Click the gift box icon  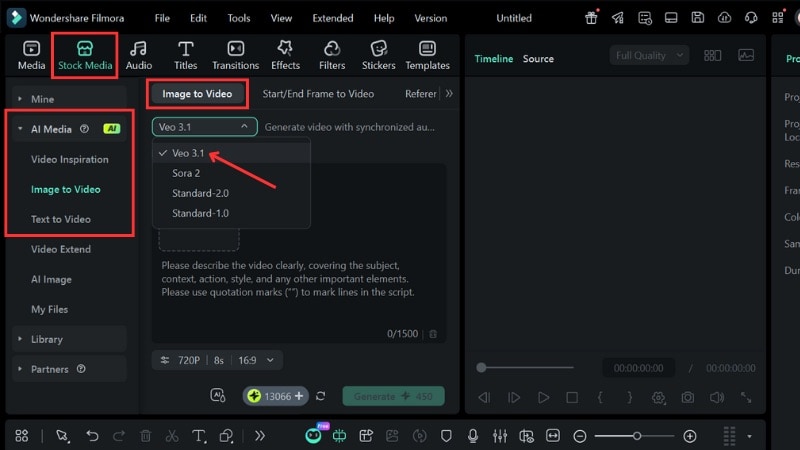click(x=591, y=18)
